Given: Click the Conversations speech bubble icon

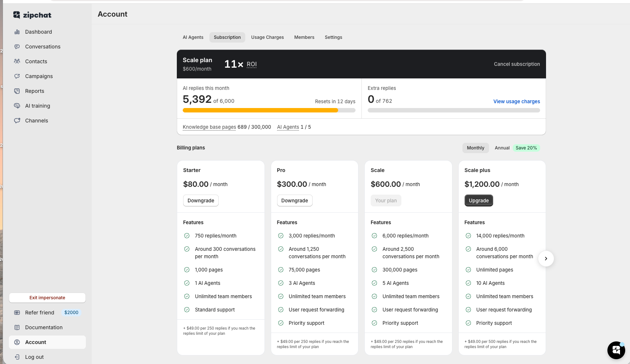Looking at the screenshot, I should pyautogui.click(x=17, y=47).
